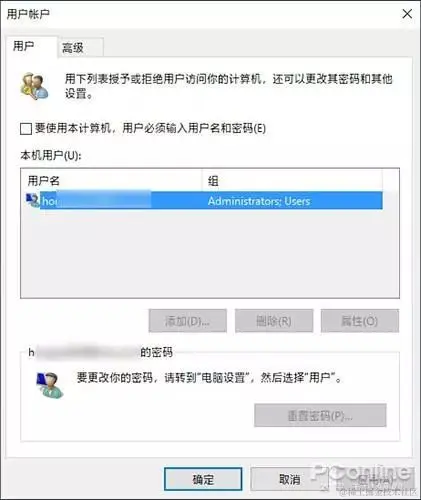
Task: Open user 属性(O) properties button
Action: pos(360,321)
